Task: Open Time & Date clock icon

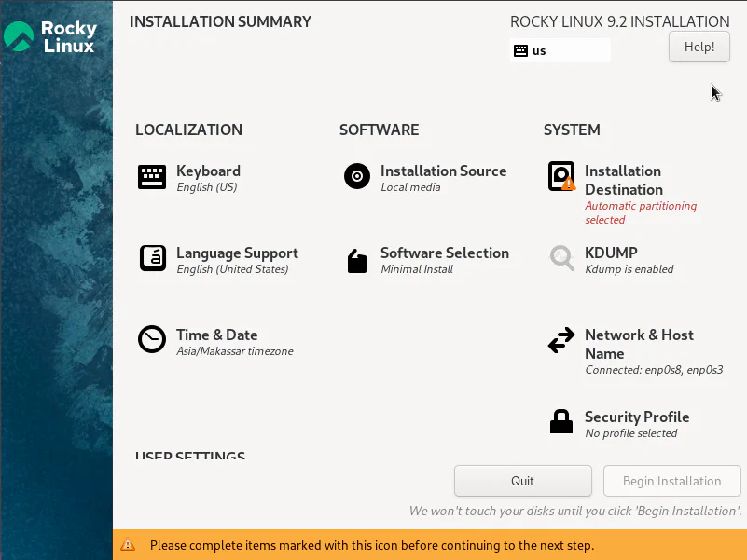Action: 152,340
